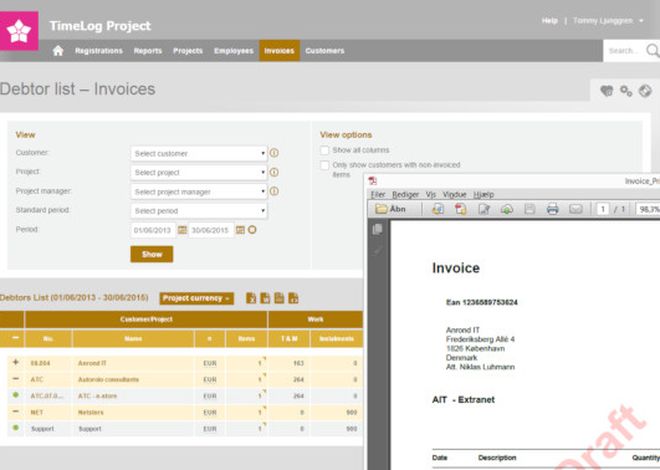The image size is (660, 470).
Task: Click info icon next to Customer dropdown
Action: [x=274, y=153]
